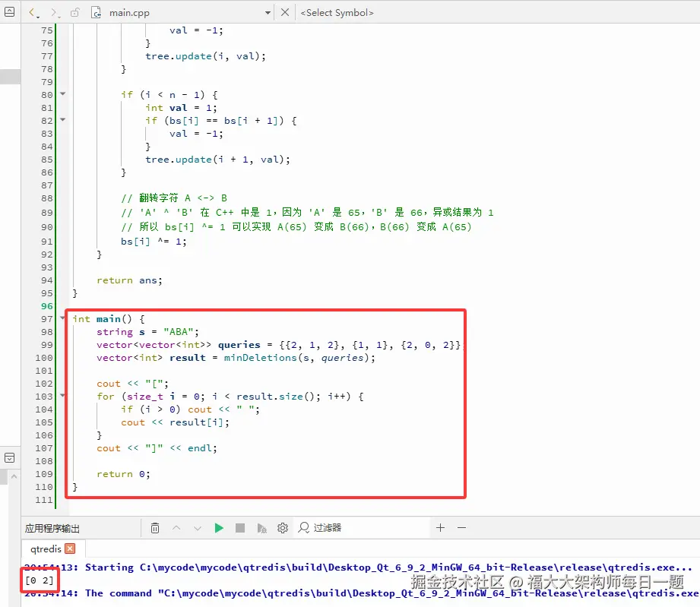Go back in navigation history
Viewport: 700px width, 607px height.
click(x=33, y=12)
